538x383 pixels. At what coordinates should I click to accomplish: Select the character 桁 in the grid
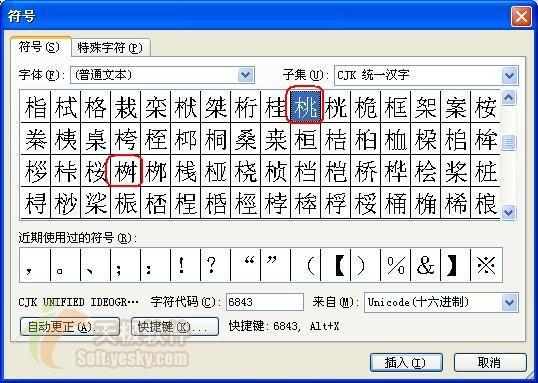246,106
